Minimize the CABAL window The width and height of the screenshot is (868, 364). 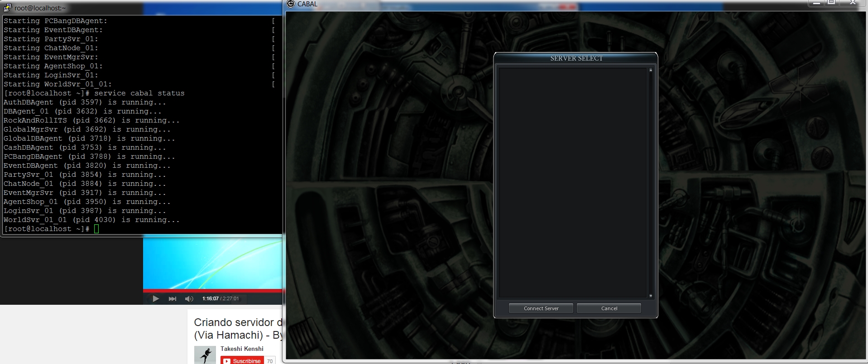(x=816, y=3)
